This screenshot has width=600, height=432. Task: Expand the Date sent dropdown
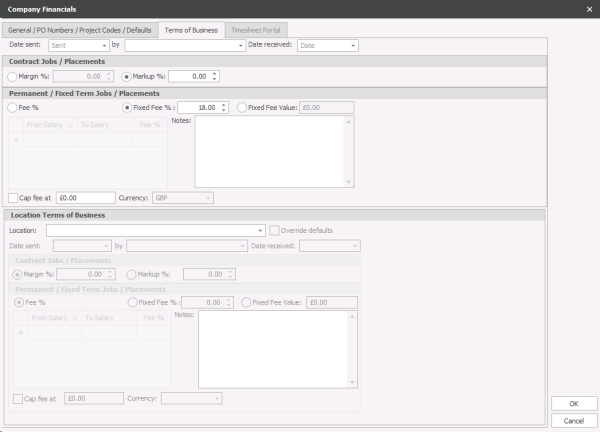(104, 46)
